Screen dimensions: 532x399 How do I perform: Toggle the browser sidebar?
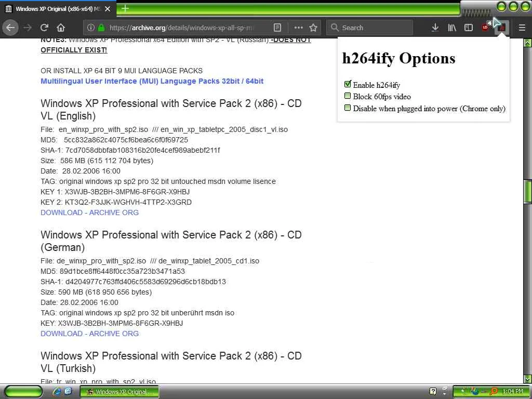469,28
